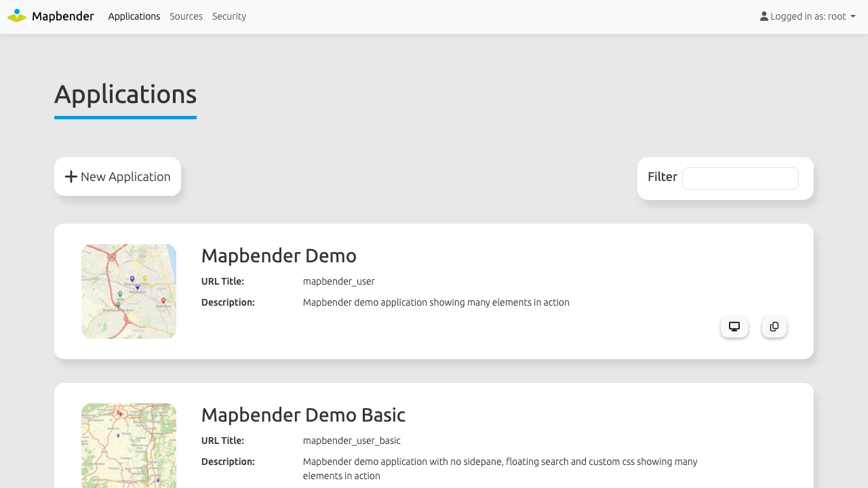Select the 'mapbender_user_basic' URL title text

click(352, 441)
